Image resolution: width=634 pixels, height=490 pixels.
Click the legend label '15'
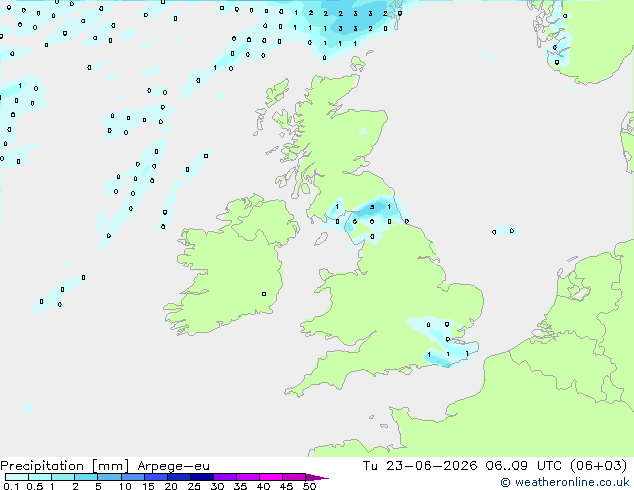pyautogui.click(x=148, y=486)
